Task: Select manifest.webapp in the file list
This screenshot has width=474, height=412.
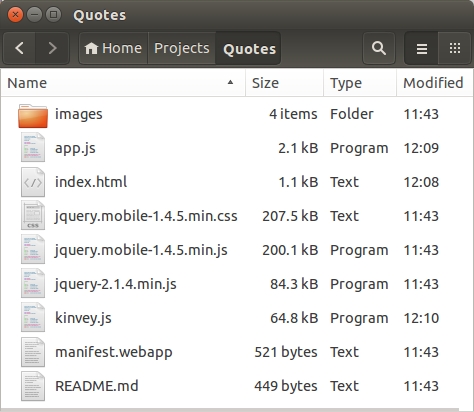Action: (x=237, y=352)
